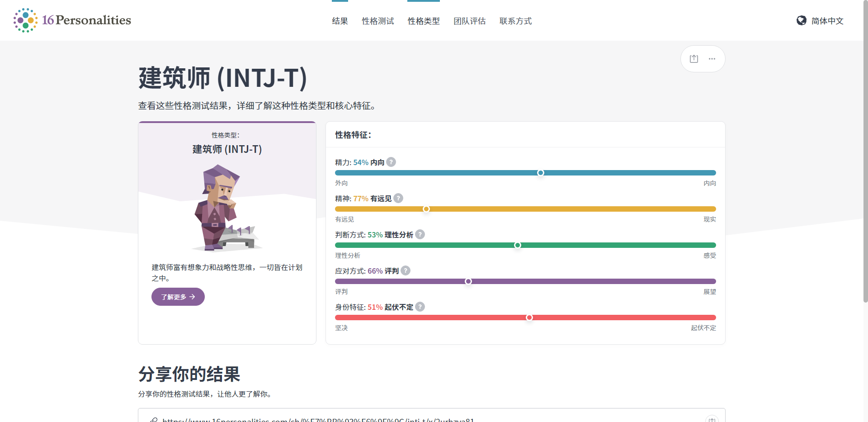
Task: Click help icon next to 理性分析
Action: click(420, 235)
